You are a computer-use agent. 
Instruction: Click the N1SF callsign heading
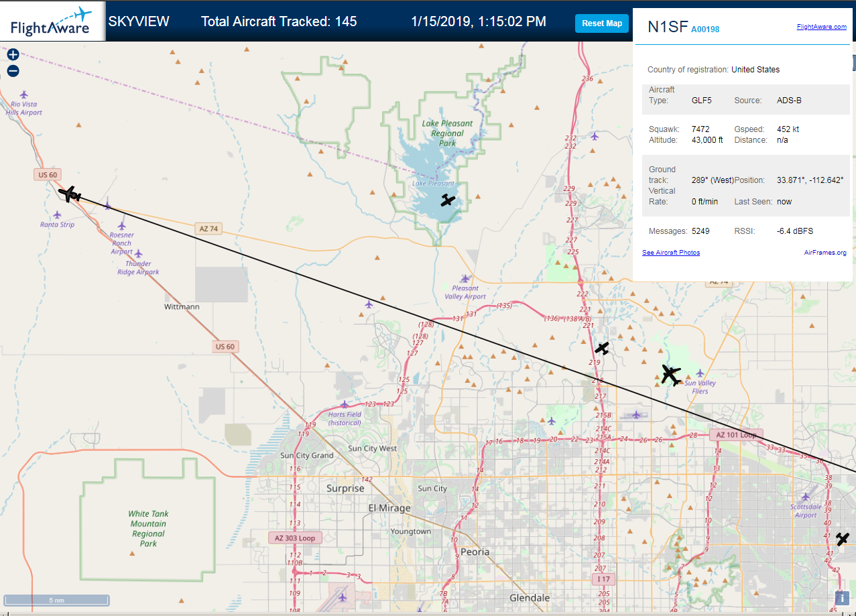668,27
